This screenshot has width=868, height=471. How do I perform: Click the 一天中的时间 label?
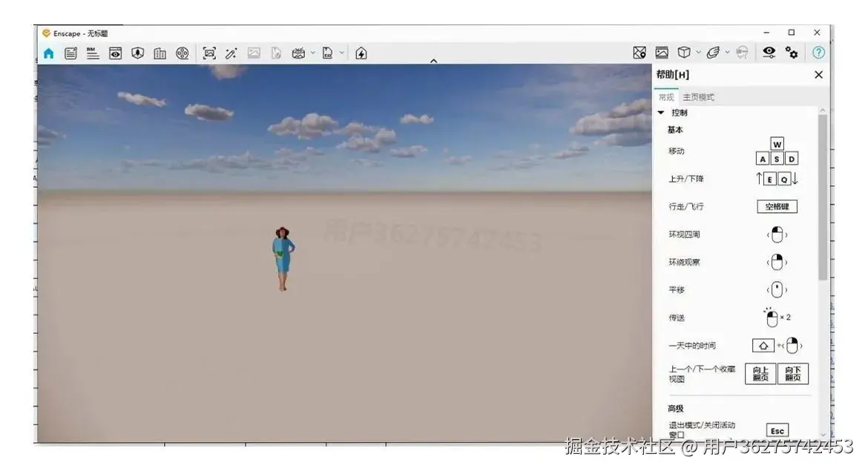pos(692,346)
